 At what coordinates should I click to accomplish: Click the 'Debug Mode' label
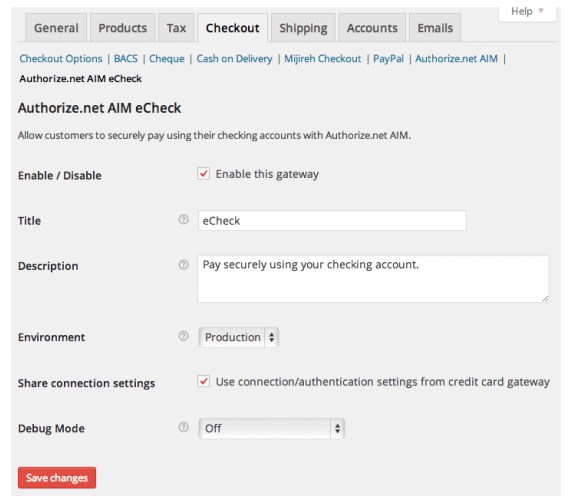tap(51, 428)
